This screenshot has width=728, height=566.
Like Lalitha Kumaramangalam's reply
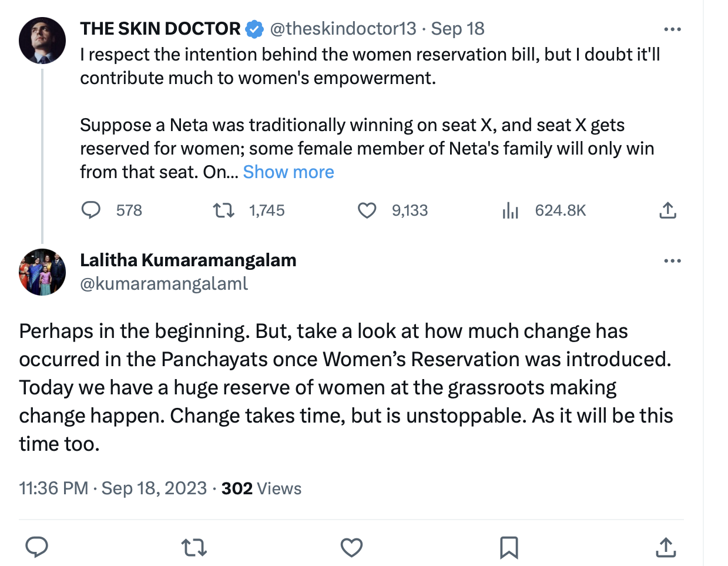click(351, 547)
